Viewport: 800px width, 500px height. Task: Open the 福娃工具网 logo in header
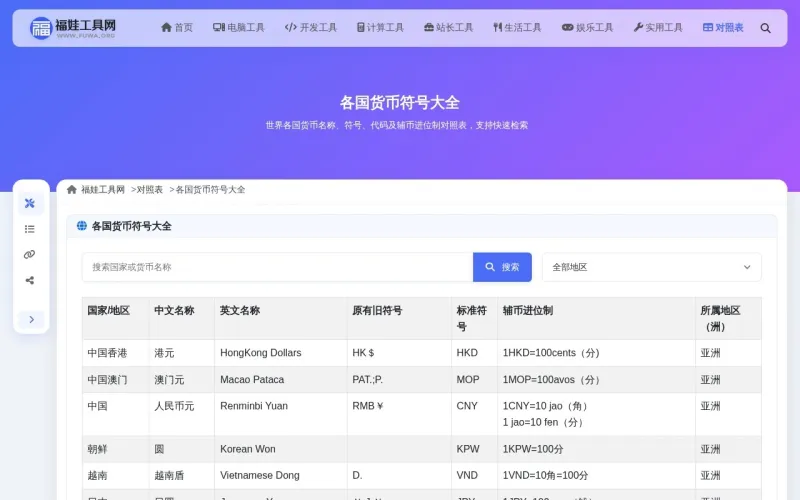tap(72, 28)
